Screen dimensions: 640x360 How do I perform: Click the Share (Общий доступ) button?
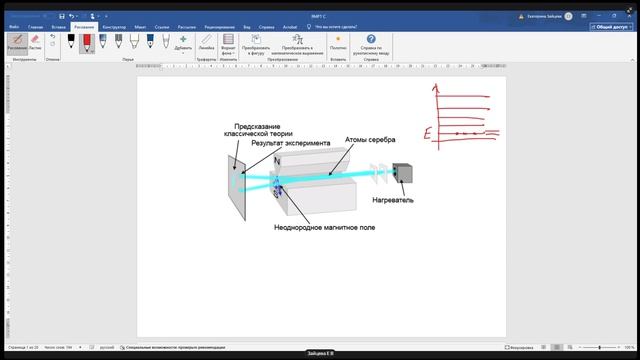[x=611, y=27]
